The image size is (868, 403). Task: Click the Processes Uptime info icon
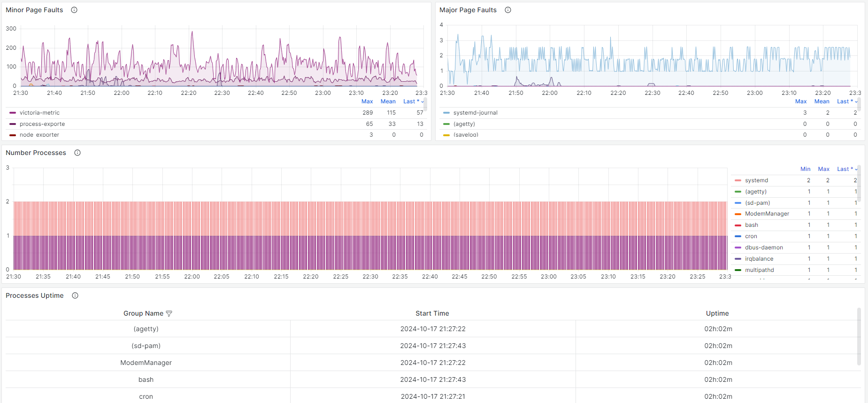pos(75,295)
